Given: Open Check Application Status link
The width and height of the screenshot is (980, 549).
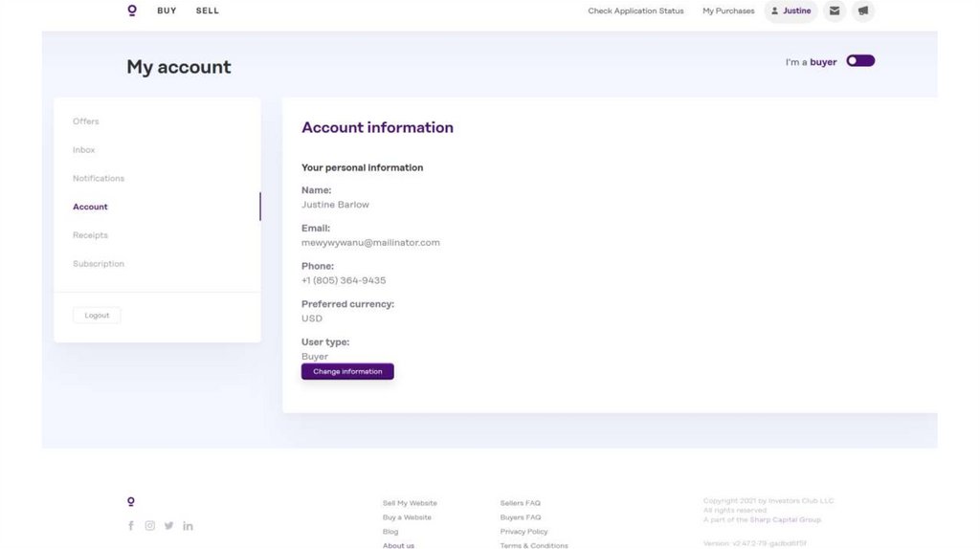Looking at the screenshot, I should pyautogui.click(x=635, y=11).
